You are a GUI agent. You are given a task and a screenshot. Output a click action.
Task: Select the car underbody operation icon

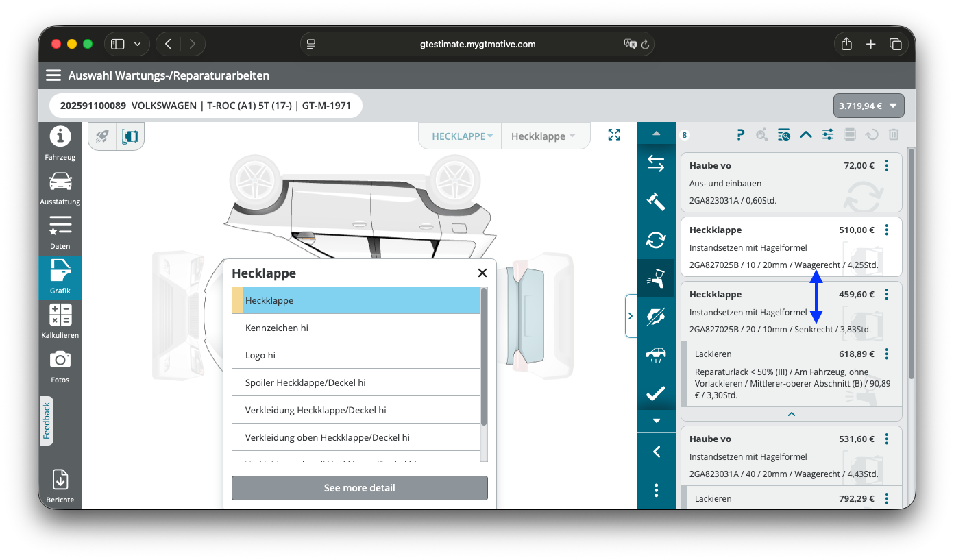(656, 355)
